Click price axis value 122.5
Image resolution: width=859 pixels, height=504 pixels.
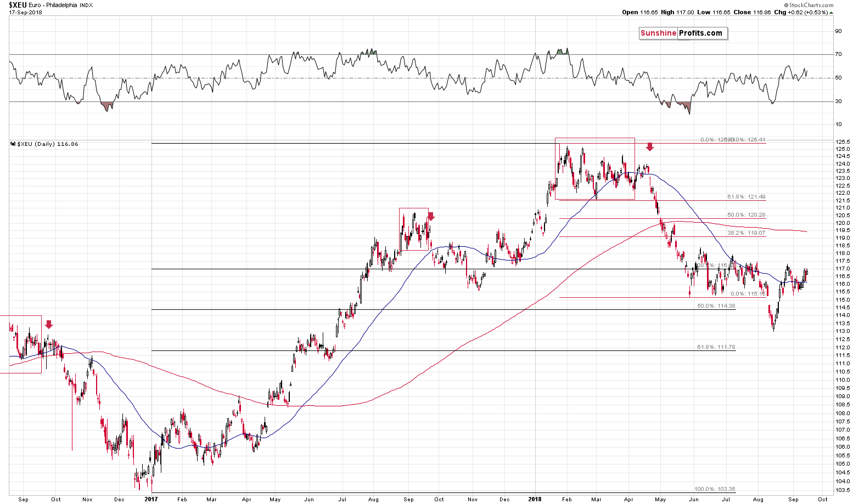click(843, 186)
